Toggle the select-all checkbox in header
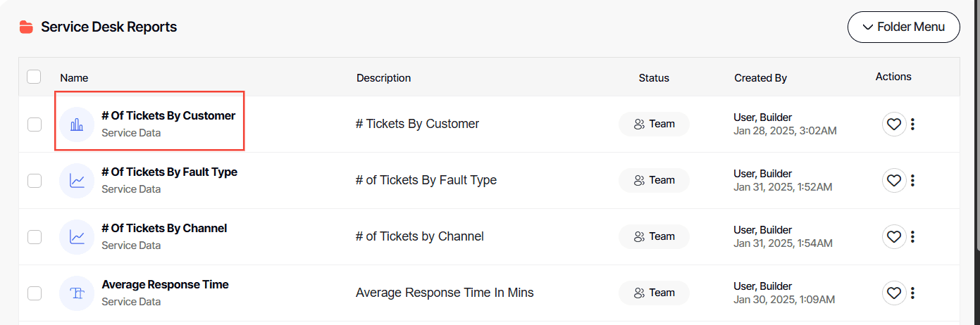Viewport: 980px width, 325px height. point(34,77)
